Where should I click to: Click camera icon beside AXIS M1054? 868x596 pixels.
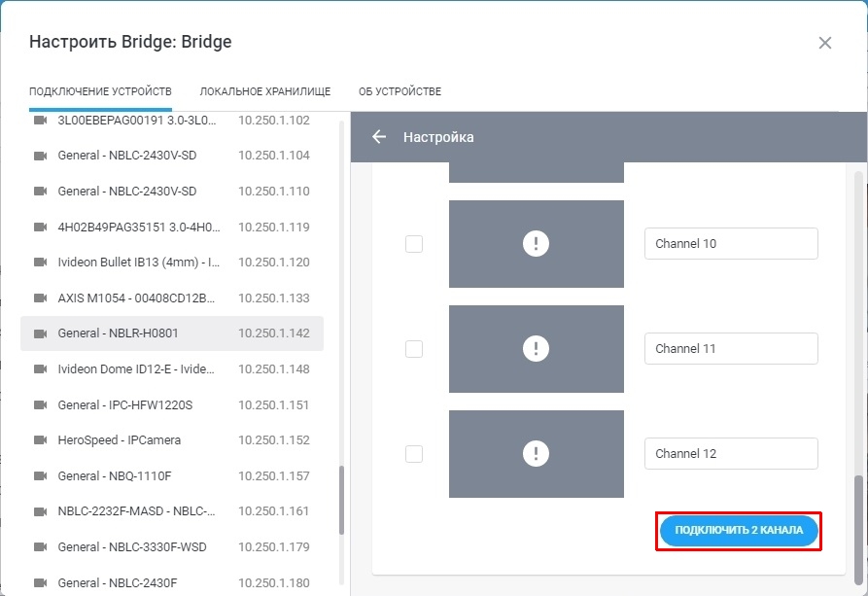click(41, 298)
